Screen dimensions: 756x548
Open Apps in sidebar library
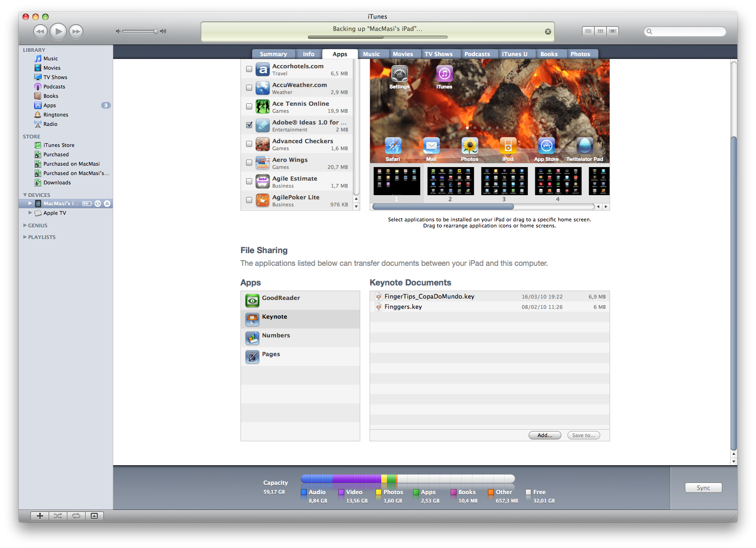[x=50, y=105]
